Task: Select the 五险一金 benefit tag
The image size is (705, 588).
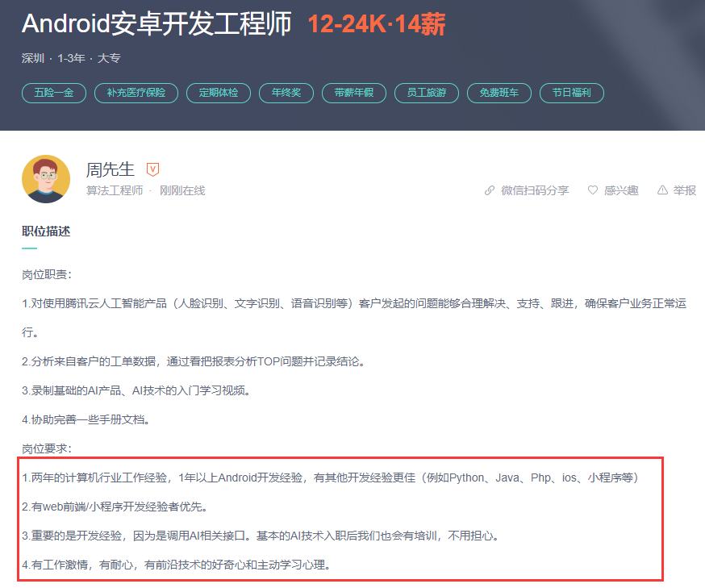Action: point(54,93)
